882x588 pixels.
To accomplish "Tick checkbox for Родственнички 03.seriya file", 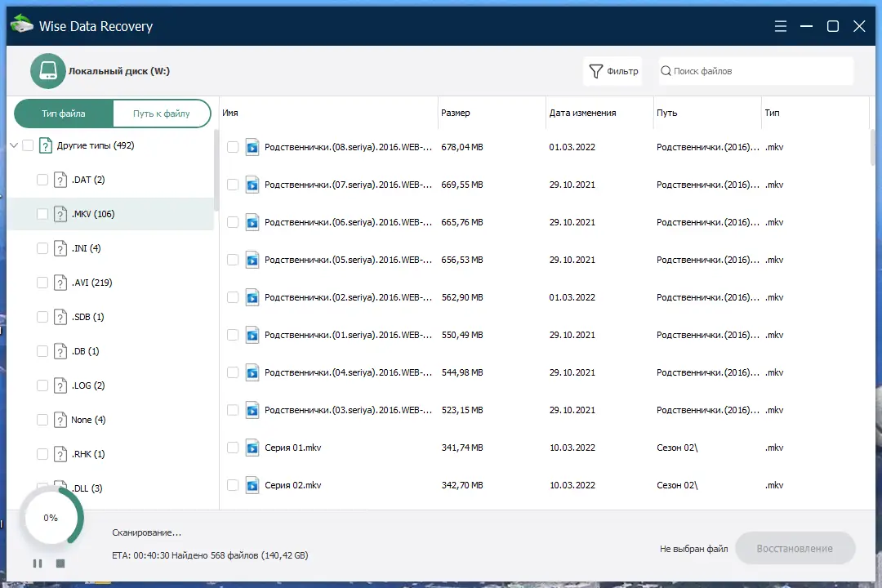I will [232, 411].
